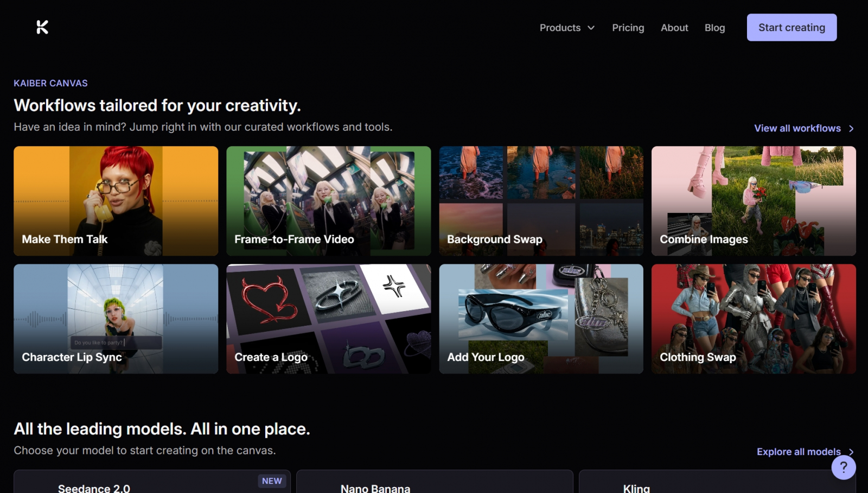This screenshot has height=493, width=868.
Task: Select the Create a Logo workflow
Action: pos(329,319)
